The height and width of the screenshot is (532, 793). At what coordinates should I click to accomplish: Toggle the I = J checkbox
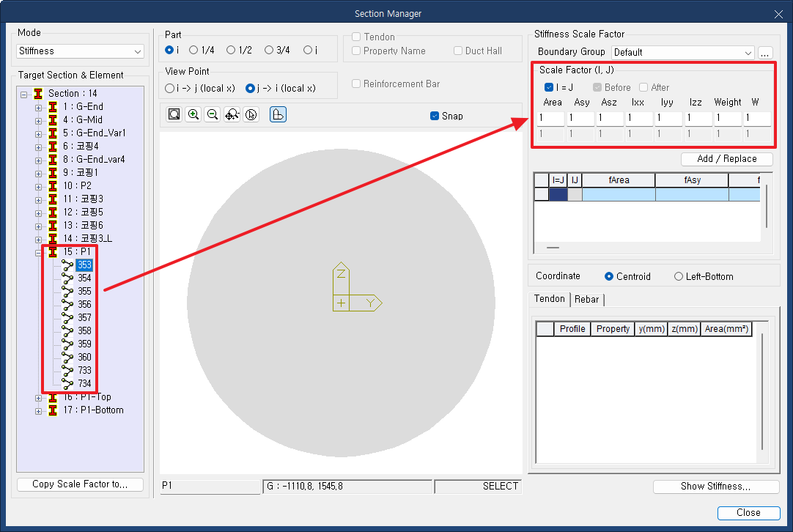(x=549, y=87)
